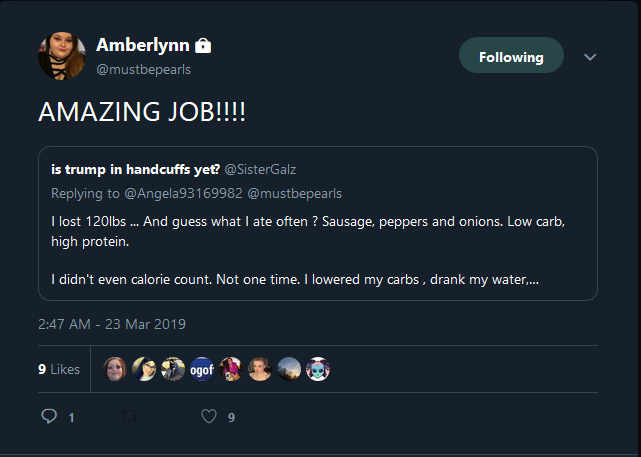The height and width of the screenshot is (457, 641).
Task: Open the alien avatar in the likes row
Action: tap(318, 369)
